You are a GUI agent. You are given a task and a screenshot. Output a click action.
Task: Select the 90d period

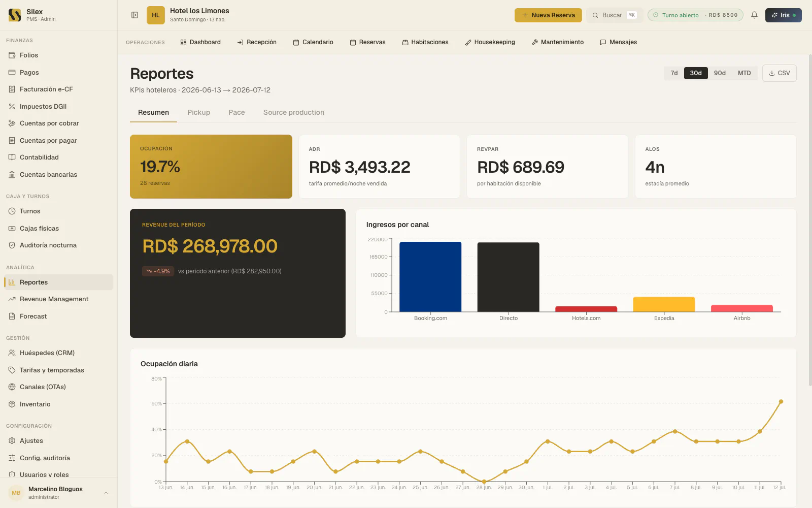(x=720, y=73)
